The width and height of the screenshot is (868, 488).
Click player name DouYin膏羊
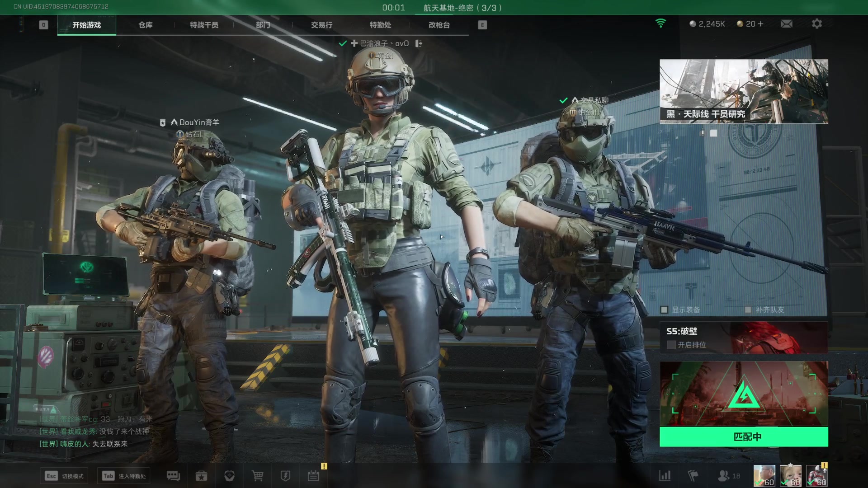(x=199, y=122)
